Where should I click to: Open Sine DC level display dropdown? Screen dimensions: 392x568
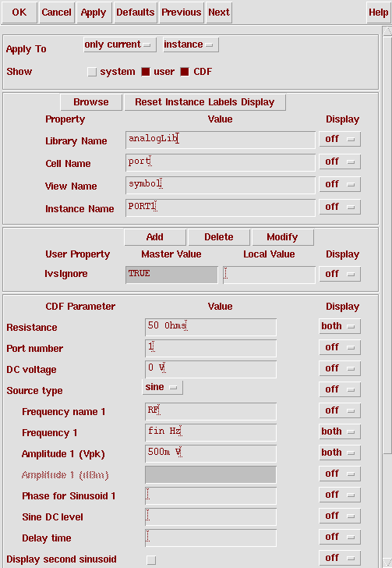point(340,516)
